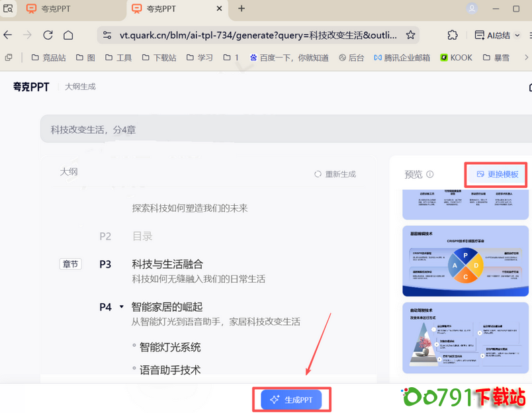Viewport: 532px width, 413px height.
Task: Click the P3 page label
Action: click(x=105, y=264)
